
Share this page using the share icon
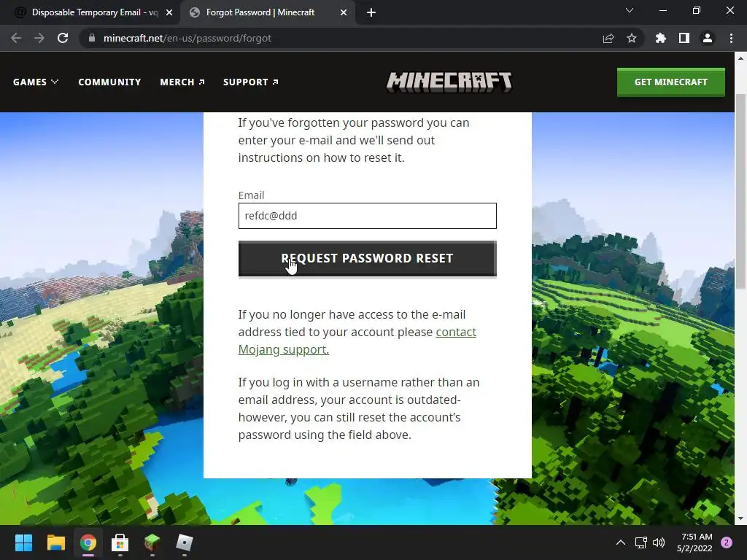point(608,38)
